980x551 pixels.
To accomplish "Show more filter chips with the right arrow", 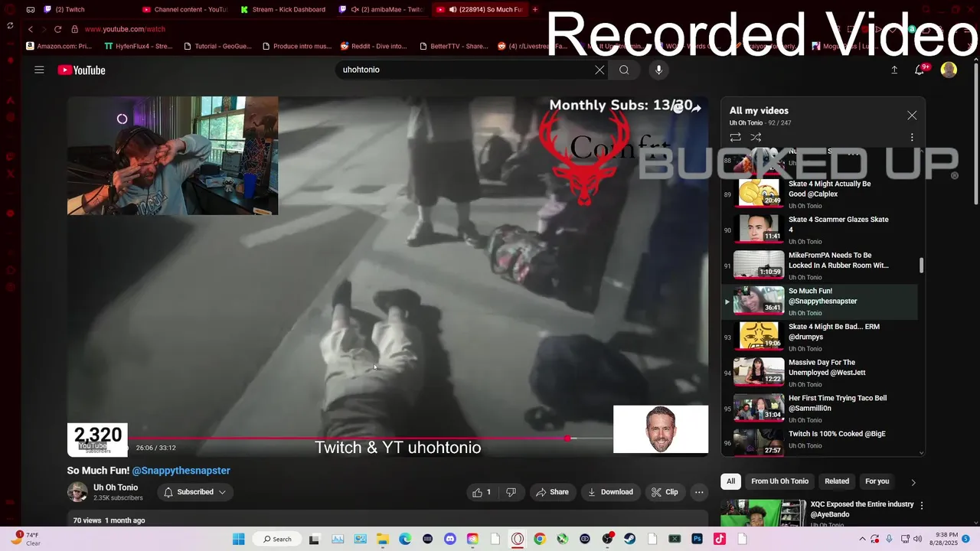I will [913, 482].
